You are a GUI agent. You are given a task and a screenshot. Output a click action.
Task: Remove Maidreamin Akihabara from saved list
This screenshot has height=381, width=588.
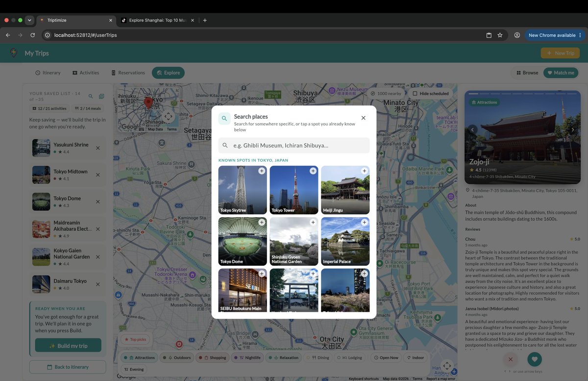pos(98,229)
